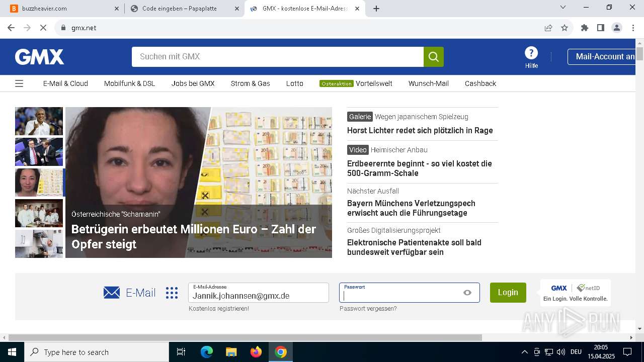
Task: Open File Explorer from the taskbar
Action: coord(231,352)
